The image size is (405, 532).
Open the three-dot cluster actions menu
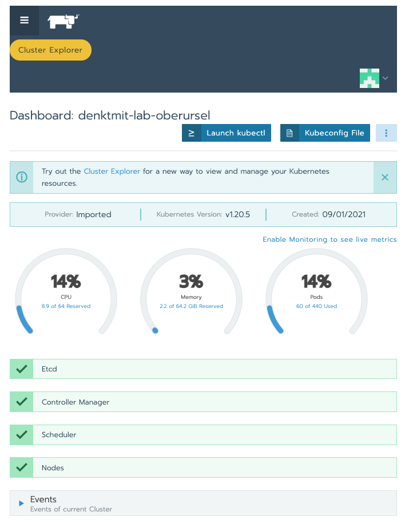point(386,133)
